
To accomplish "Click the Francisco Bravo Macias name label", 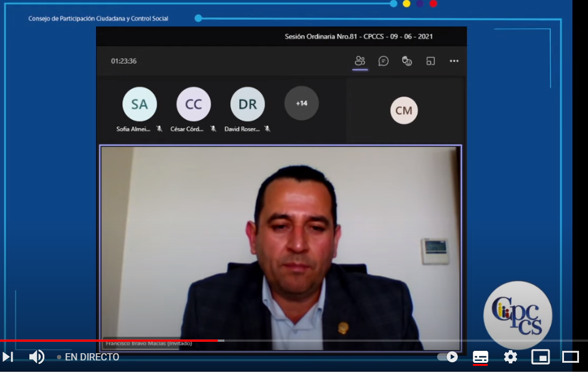I will [149, 344].
